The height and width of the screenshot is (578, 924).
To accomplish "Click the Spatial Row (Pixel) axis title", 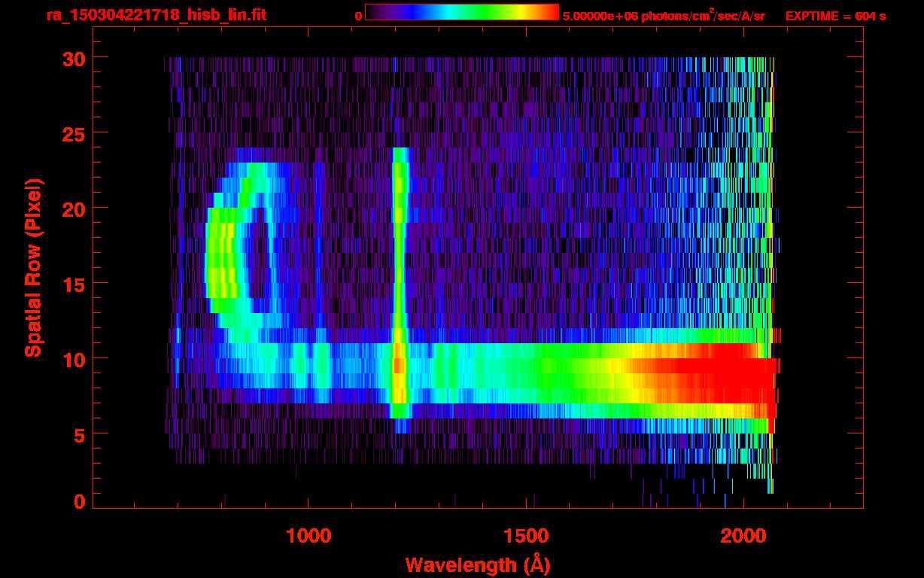I will (x=33, y=268).
